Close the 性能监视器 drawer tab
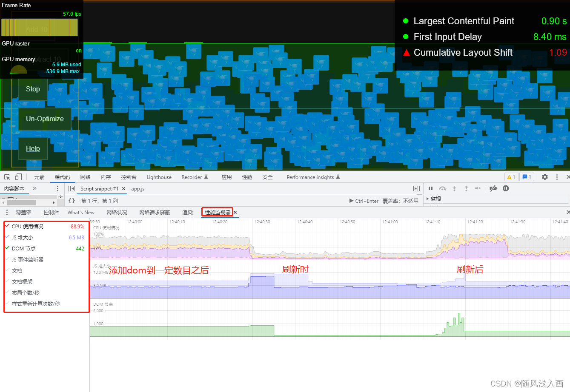Screen dimensions: 570x392 click(235, 213)
